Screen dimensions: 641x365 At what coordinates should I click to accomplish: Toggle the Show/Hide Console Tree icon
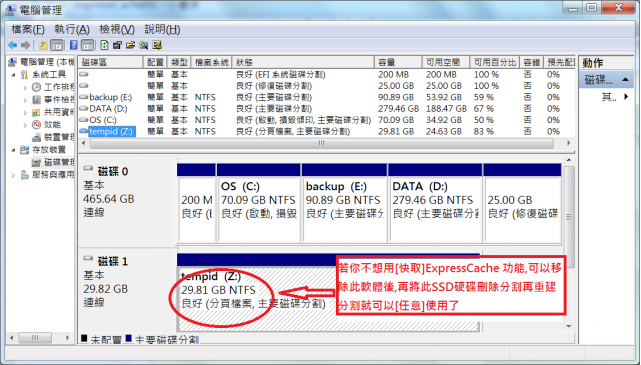tap(57, 45)
